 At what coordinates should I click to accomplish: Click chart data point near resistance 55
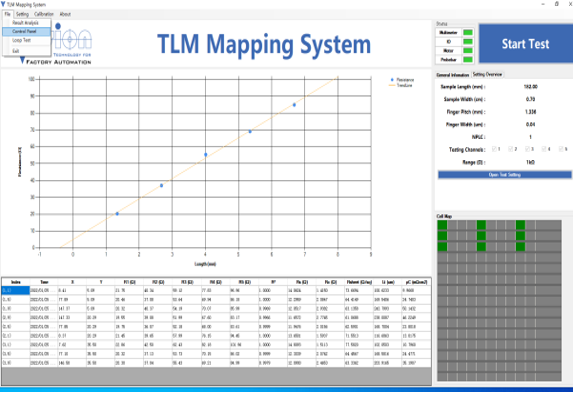[x=206, y=155]
